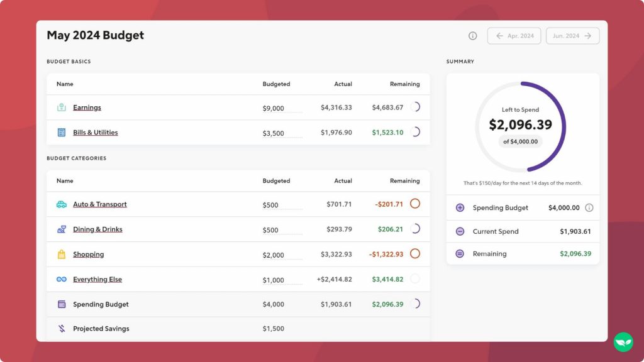Open the info tooltip beside the budget title
The width and height of the screenshot is (644, 362).
pyautogui.click(x=472, y=36)
